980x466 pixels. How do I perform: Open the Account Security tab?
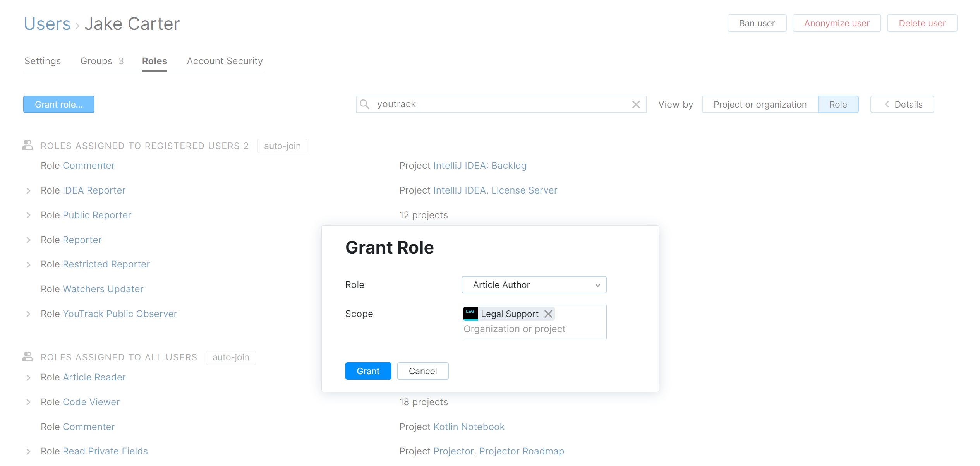click(x=225, y=61)
